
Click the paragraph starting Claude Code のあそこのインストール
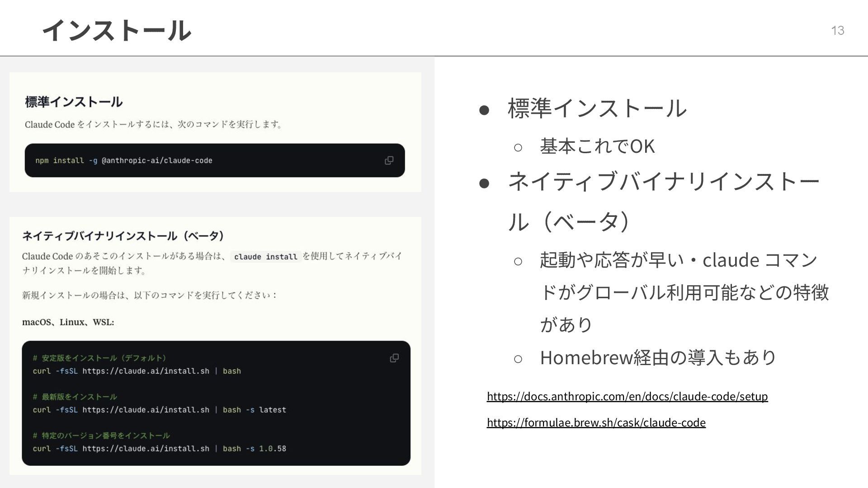pos(212,263)
